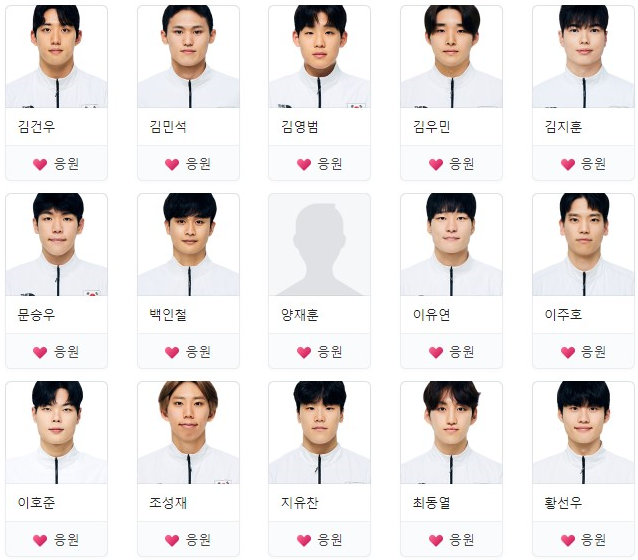Image resolution: width=638 pixels, height=560 pixels.
Task: Select the name 황선우
Action: tap(563, 503)
